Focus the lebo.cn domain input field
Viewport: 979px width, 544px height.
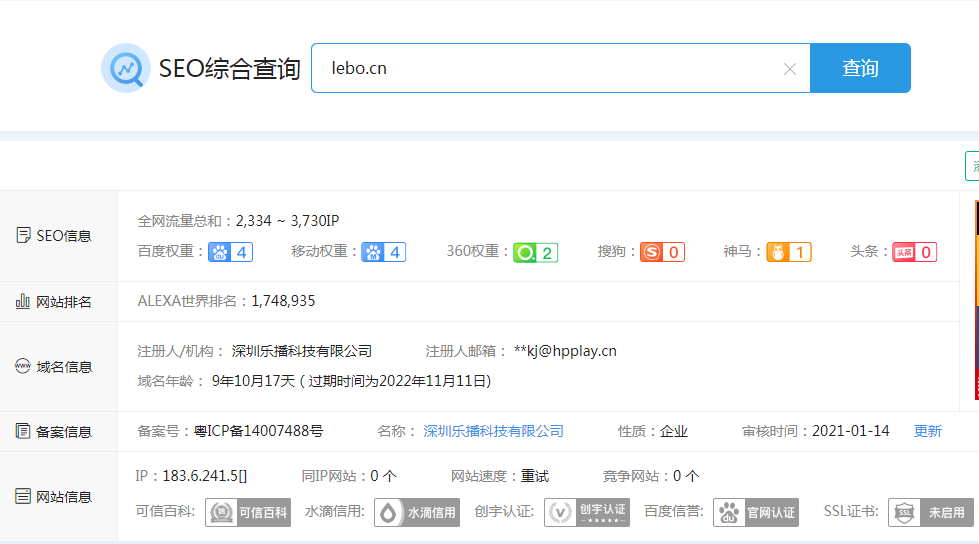click(x=561, y=68)
